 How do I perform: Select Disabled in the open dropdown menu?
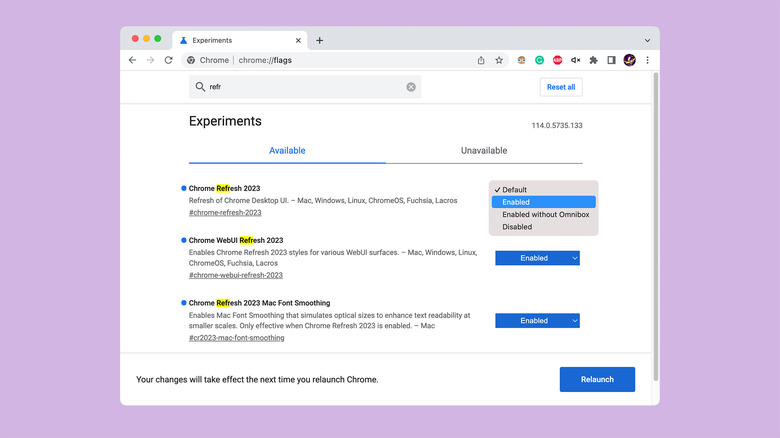pos(543,227)
